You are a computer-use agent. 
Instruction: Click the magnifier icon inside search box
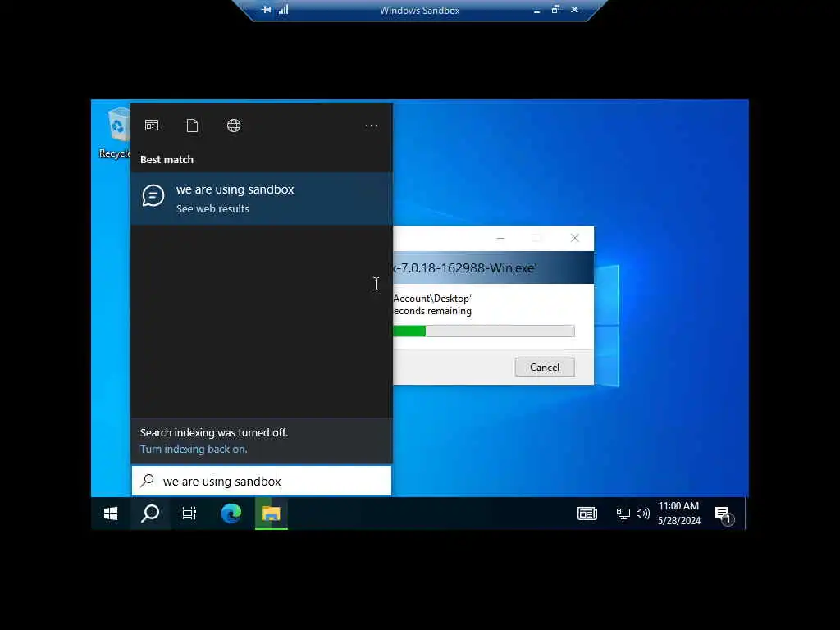147,481
